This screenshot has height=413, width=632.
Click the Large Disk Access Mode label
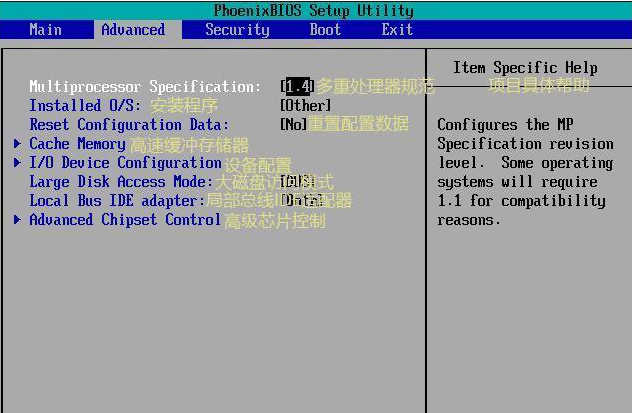tap(120, 182)
